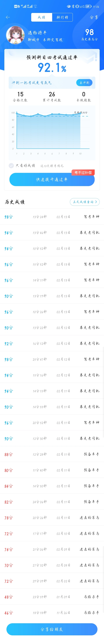Tap the Wi-Fi status icon
Screen dimensions: 104x644
coord(35,6)
